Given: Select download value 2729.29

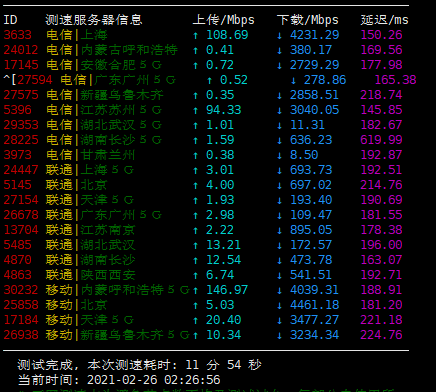Looking at the screenshot, I should coord(314,65).
